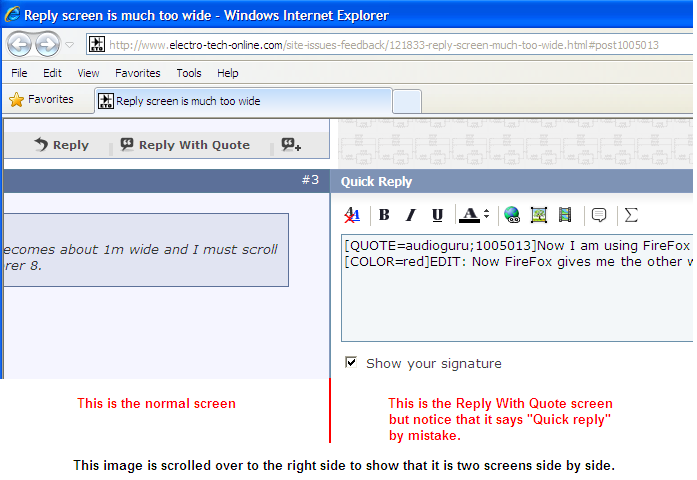The image size is (697, 480).
Task: Select the electro-tech-online URL in address bar
Action: [x=384, y=45]
